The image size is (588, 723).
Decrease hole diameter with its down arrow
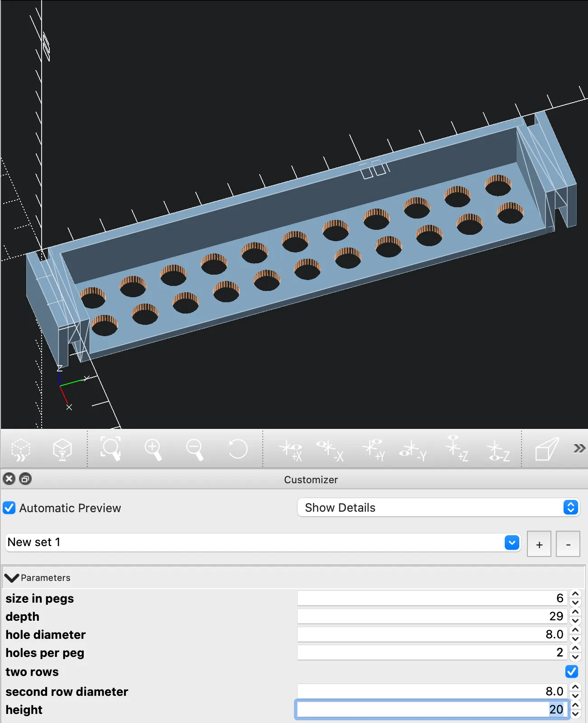[x=575, y=639]
